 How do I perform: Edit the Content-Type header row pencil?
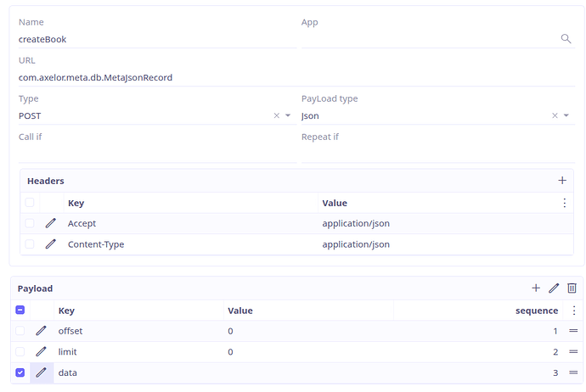point(51,244)
